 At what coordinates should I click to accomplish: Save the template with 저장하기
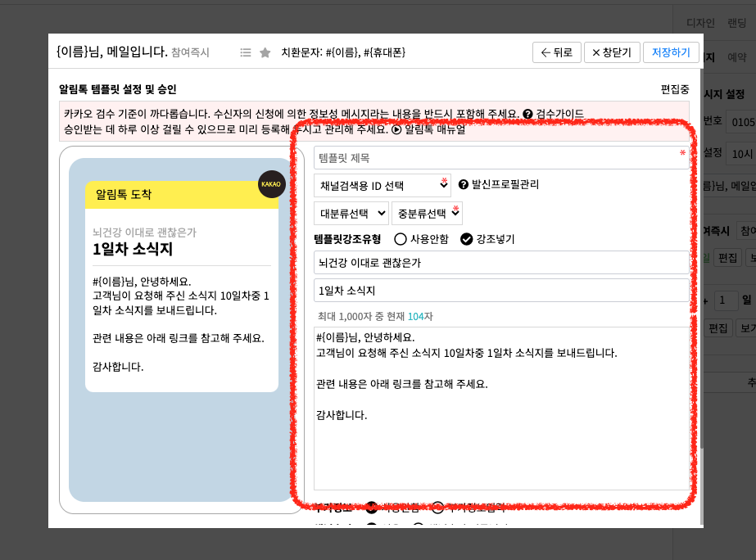click(x=671, y=52)
